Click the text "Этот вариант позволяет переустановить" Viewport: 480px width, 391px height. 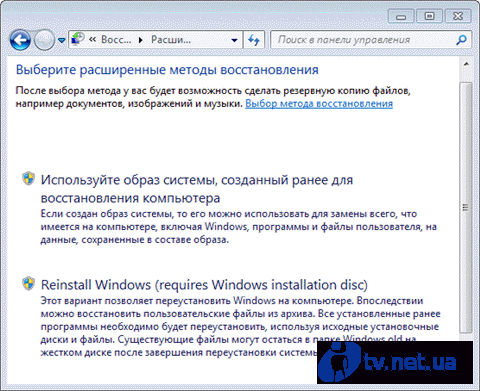click(x=135, y=301)
